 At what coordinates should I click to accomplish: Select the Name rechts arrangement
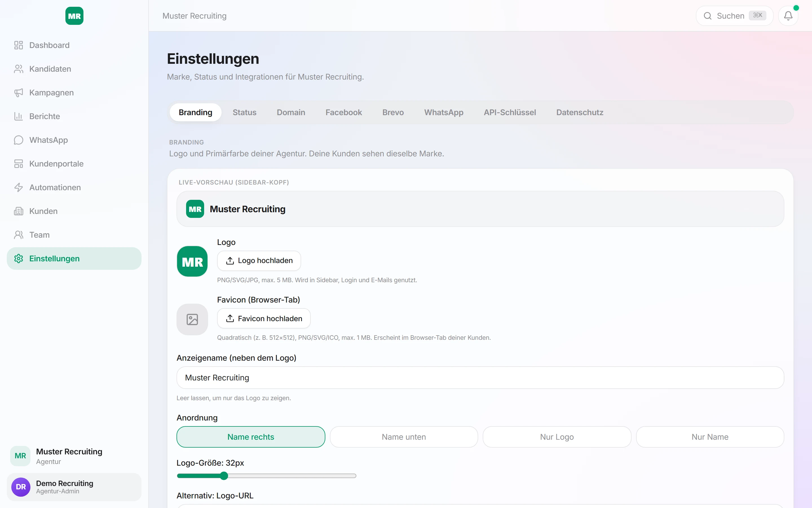pyautogui.click(x=251, y=437)
